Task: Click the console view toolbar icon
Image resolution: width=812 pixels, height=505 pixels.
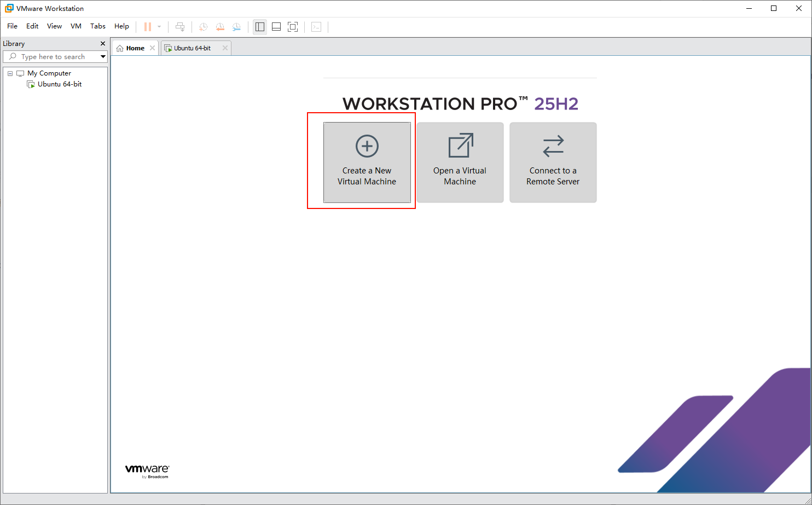Action: (x=316, y=27)
